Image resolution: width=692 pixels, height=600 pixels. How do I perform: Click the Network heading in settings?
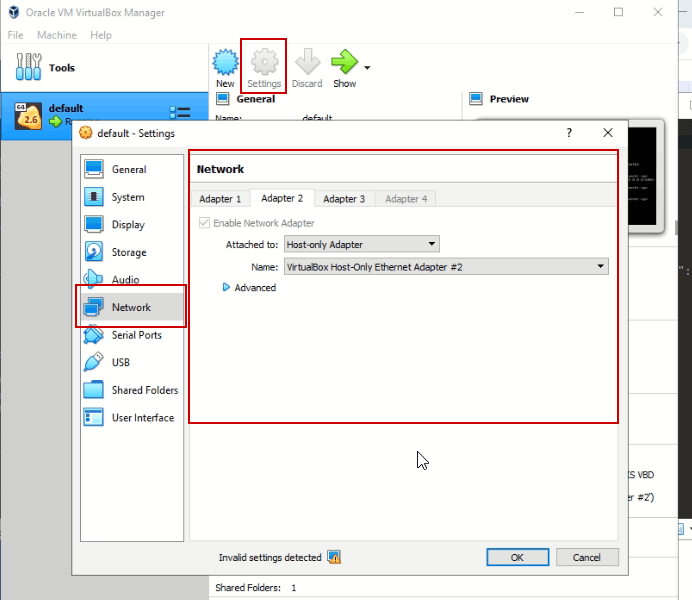pyautogui.click(x=220, y=169)
